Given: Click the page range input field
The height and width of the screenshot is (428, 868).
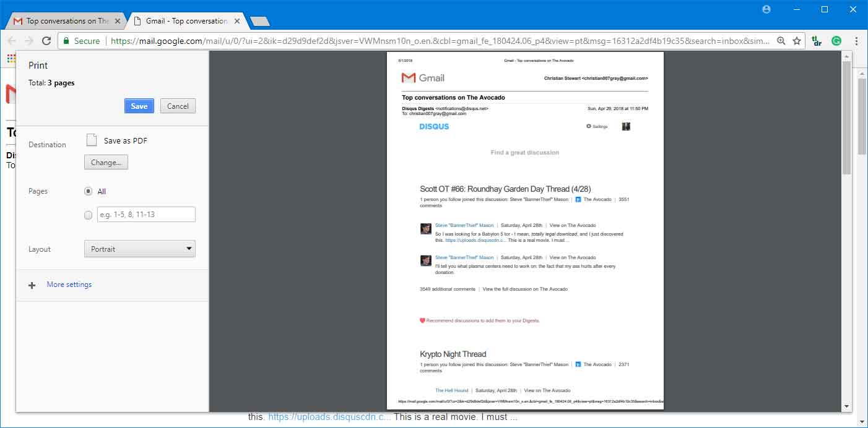Looking at the screenshot, I should coord(145,215).
